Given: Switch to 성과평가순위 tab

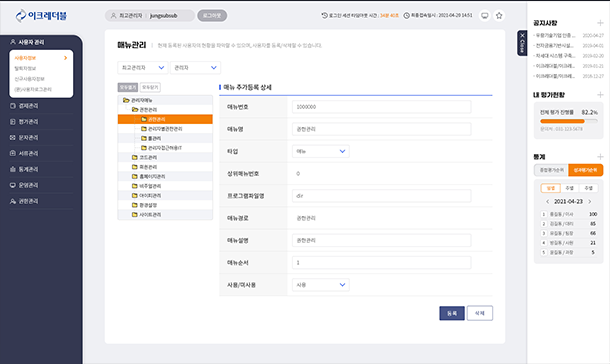Looking at the screenshot, I should [x=585, y=170].
